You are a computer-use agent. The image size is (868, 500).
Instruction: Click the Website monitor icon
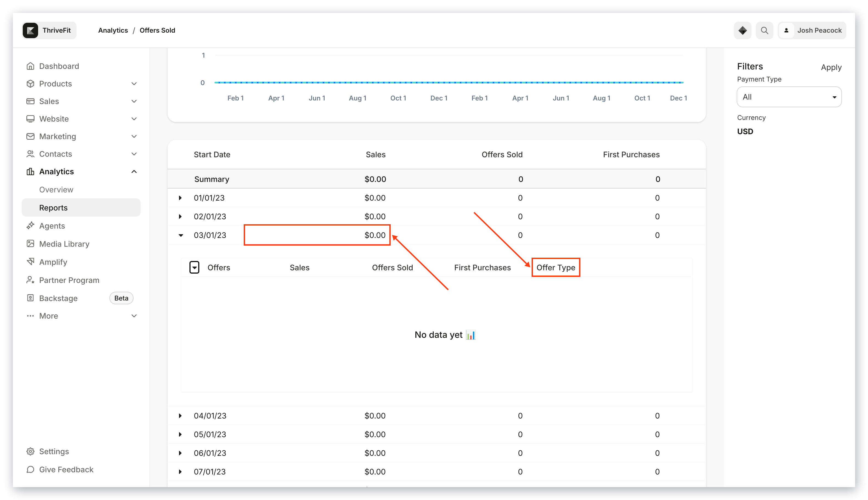click(30, 119)
